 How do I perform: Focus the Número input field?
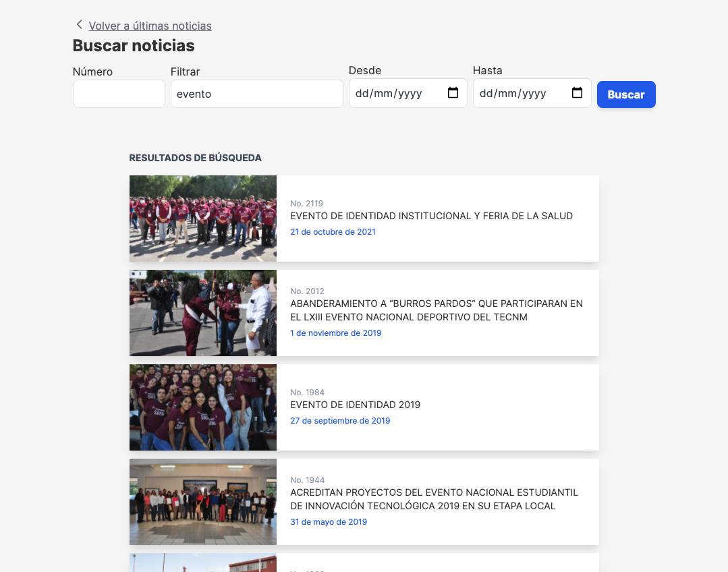coord(119,94)
